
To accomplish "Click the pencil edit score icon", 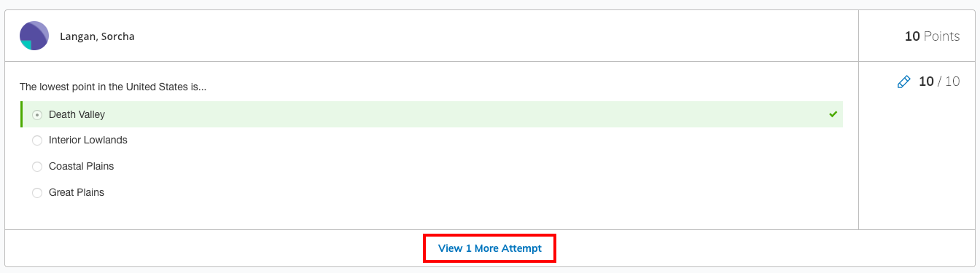I will point(903,82).
